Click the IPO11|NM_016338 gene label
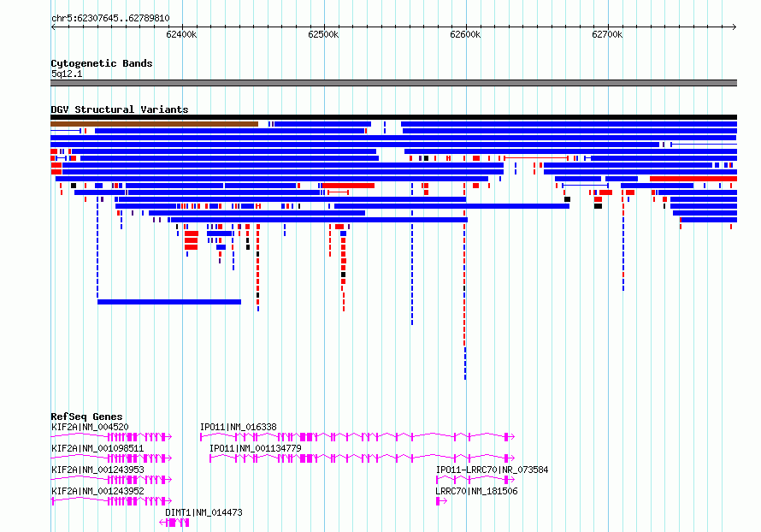 coord(239,427)
